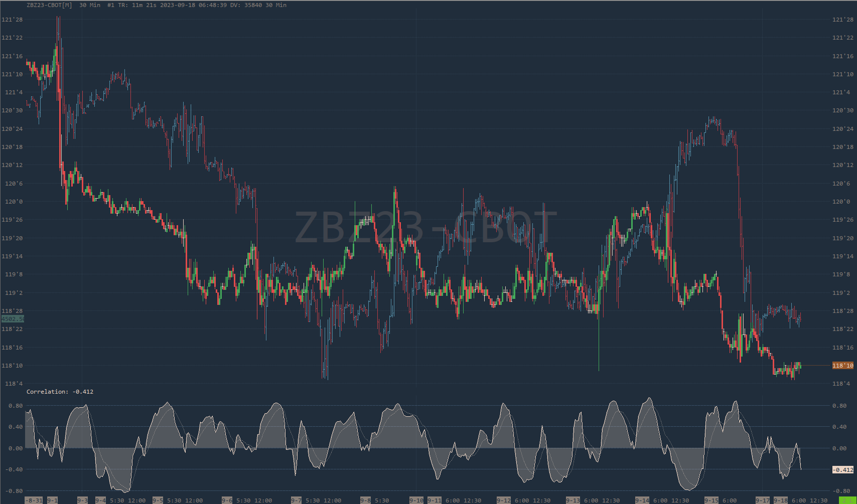Click 120'18 on the left price scale
The width and height of the screenshot is (857, 504).
[x=12, y=147]
